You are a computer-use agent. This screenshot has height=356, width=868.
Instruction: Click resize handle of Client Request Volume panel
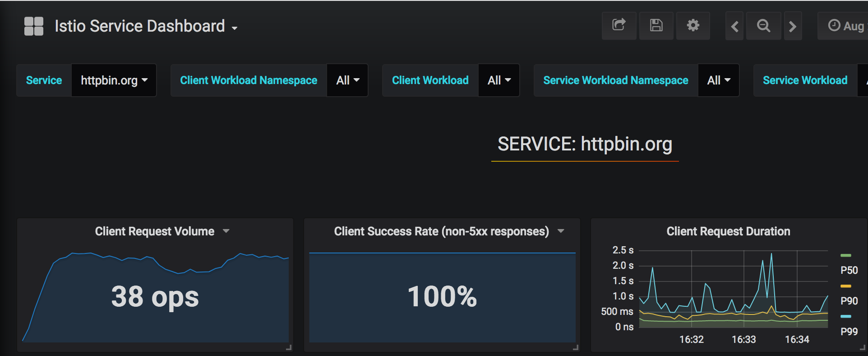[289, 347]
